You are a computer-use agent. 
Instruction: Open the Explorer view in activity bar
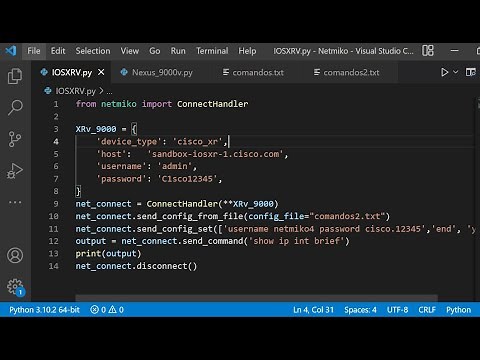(x=15, y=76)
